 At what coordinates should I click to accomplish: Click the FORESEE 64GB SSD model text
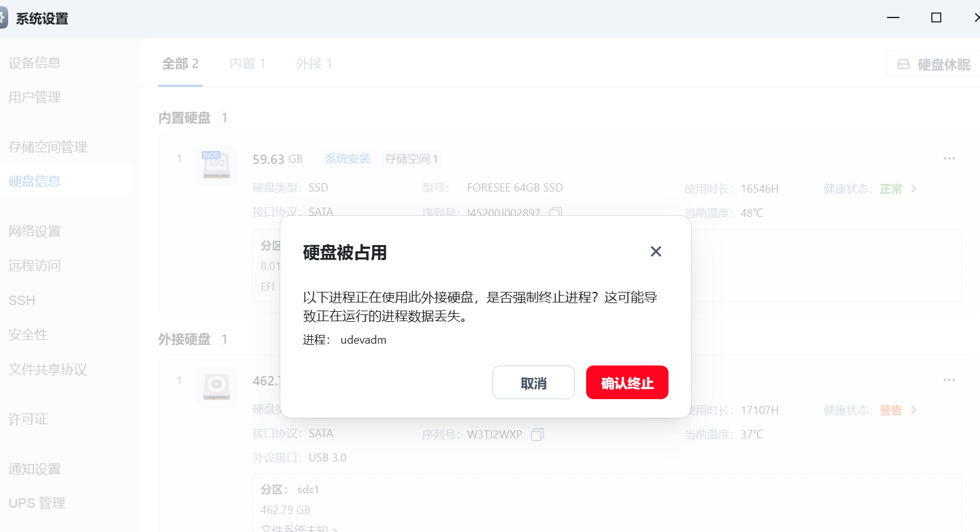point(515,188)
